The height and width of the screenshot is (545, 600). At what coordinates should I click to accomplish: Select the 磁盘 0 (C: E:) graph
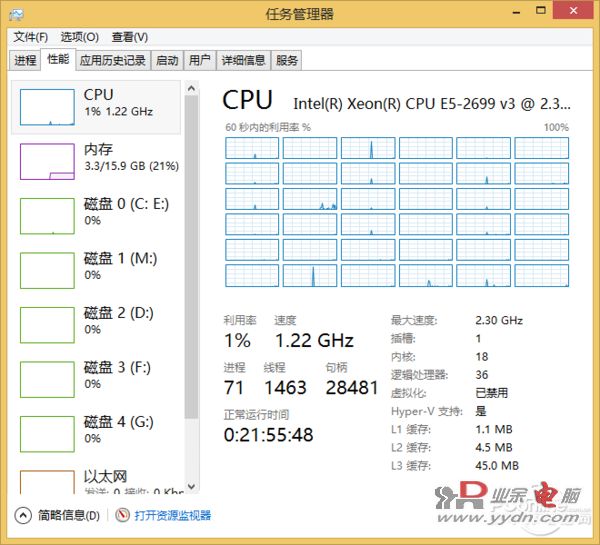click(47, 216)
